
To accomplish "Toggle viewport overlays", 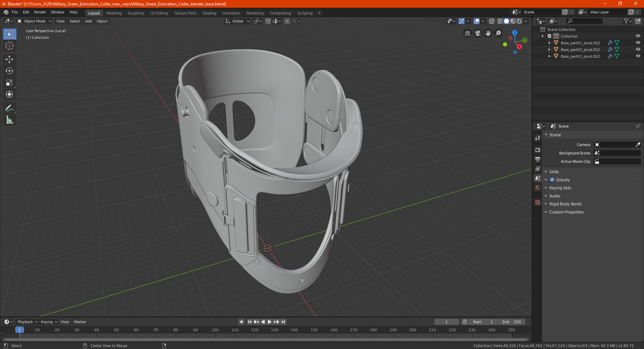I will tap(477, 21).
